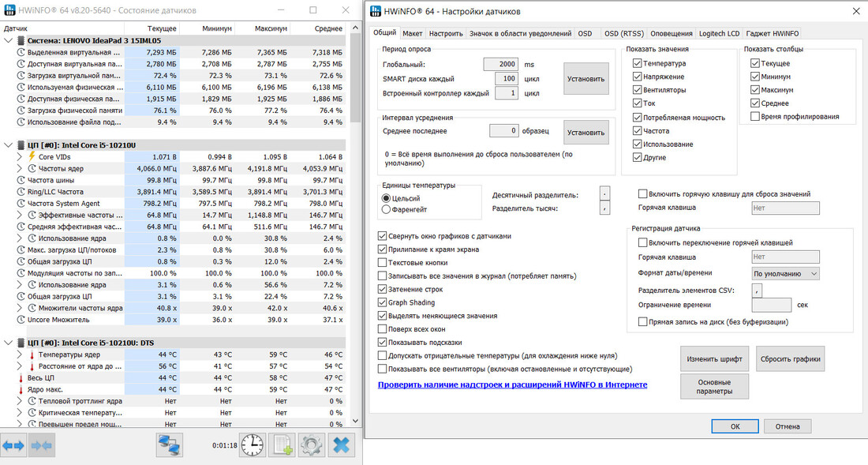
Task: Click the clock icon beside Использование файла под...
Action: click(21, 122)
